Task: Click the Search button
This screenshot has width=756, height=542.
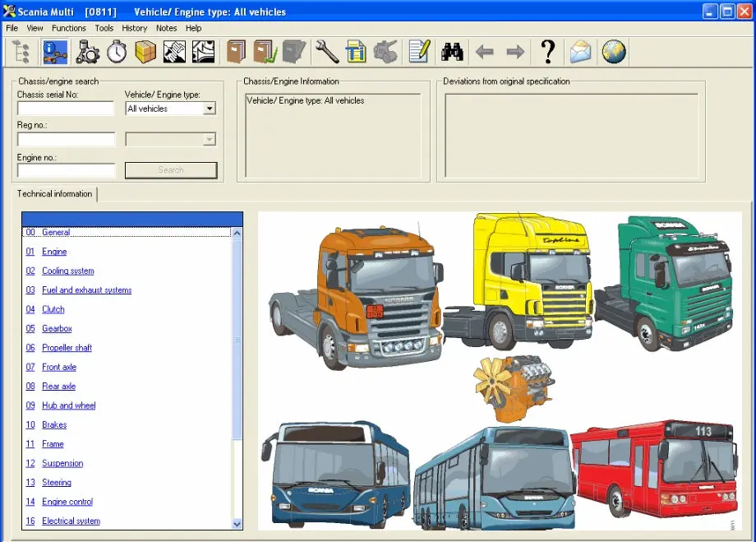Action: 171,170
